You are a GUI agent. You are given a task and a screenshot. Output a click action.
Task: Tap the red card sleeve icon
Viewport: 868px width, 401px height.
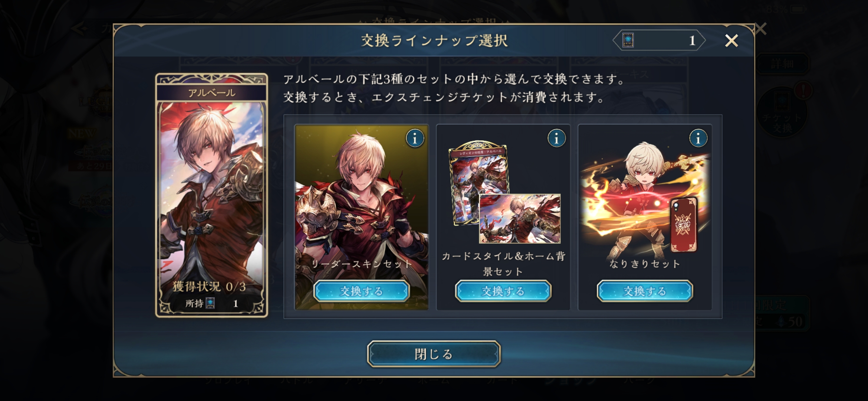683,225
